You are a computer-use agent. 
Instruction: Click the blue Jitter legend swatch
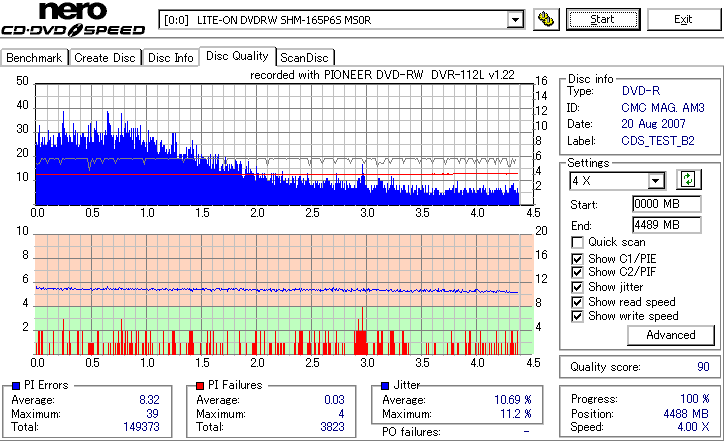(385, 386)
